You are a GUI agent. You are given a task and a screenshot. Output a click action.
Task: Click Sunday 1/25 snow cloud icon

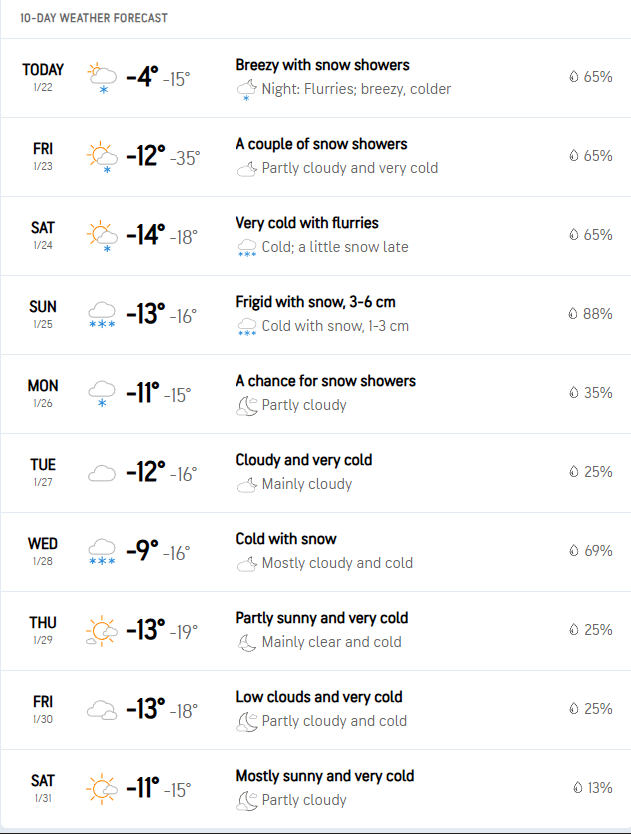[x=102, y=314]
